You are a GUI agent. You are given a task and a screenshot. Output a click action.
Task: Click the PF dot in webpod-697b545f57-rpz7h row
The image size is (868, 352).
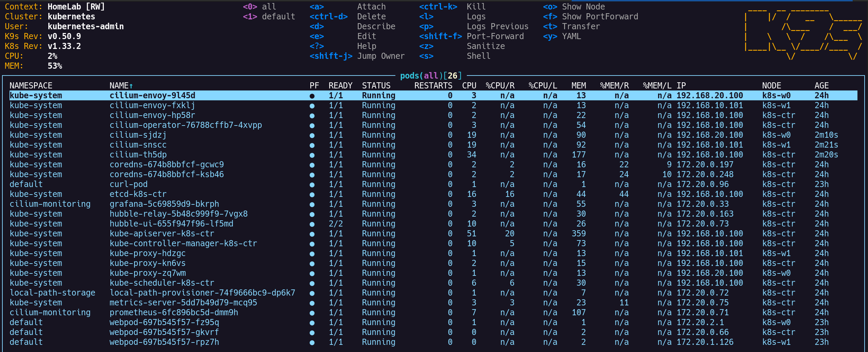point(312,342)
